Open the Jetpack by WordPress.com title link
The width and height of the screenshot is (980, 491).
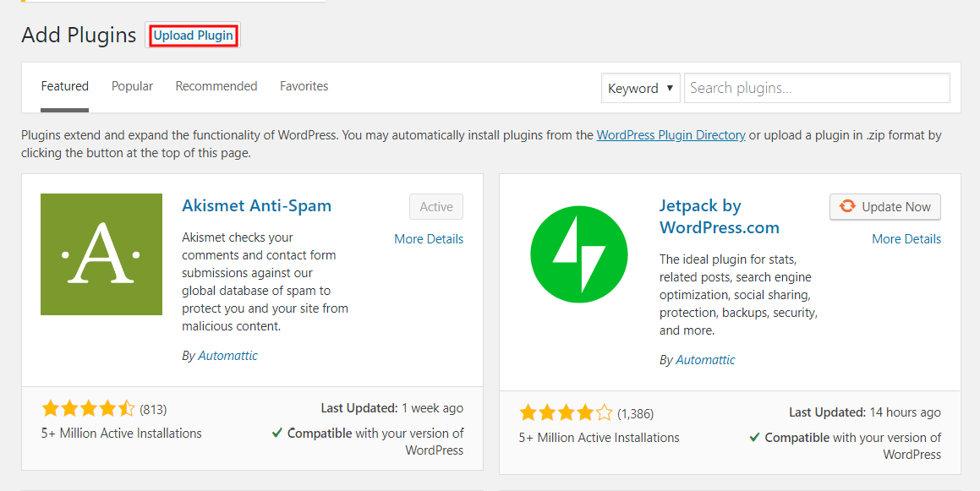[720, 216]
